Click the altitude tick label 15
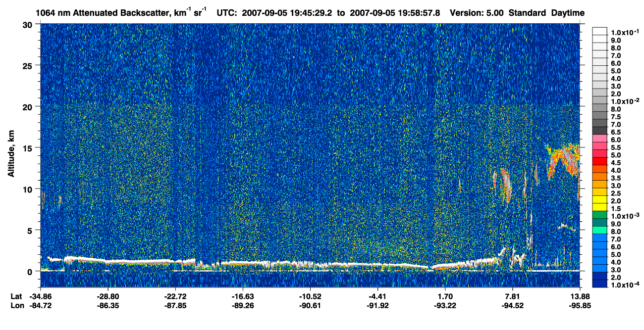Image resolution: width=644 pixels, height=330 pixels. coord(28,148)
